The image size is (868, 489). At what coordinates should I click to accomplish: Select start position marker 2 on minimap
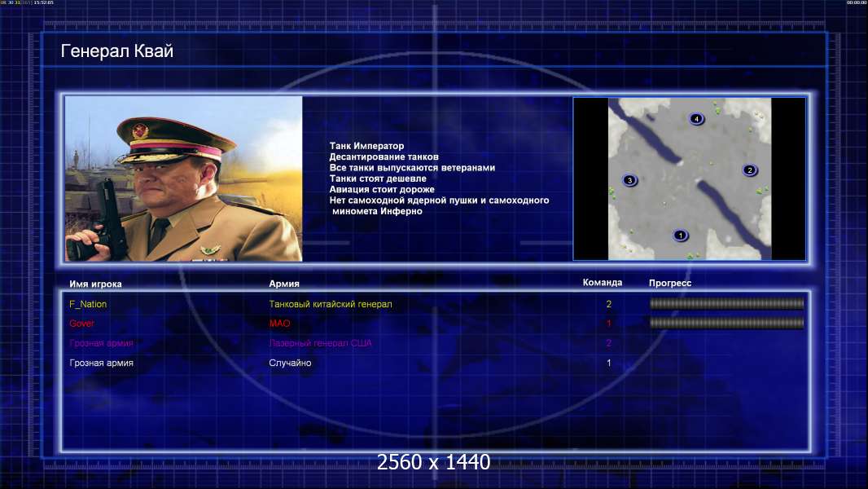(750, 170)
